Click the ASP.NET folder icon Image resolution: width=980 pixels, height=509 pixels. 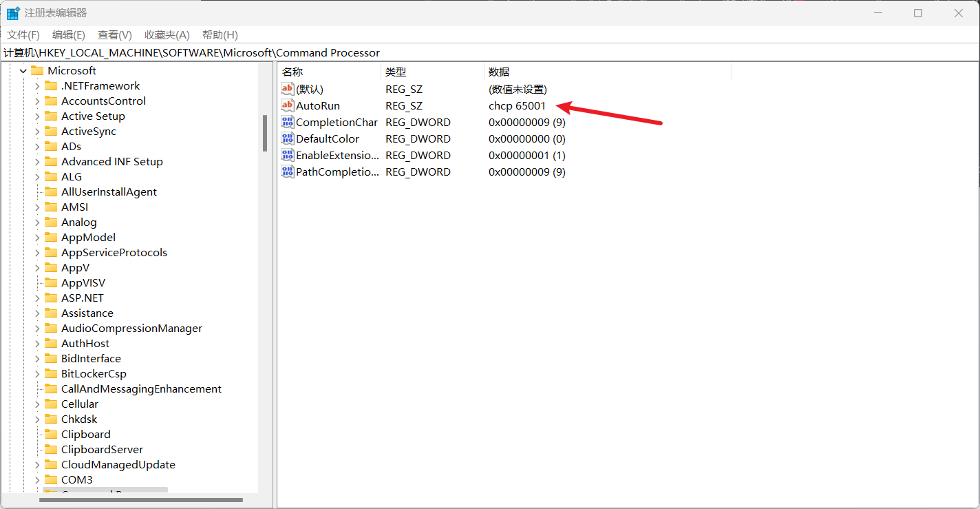(x=51, y=298)
